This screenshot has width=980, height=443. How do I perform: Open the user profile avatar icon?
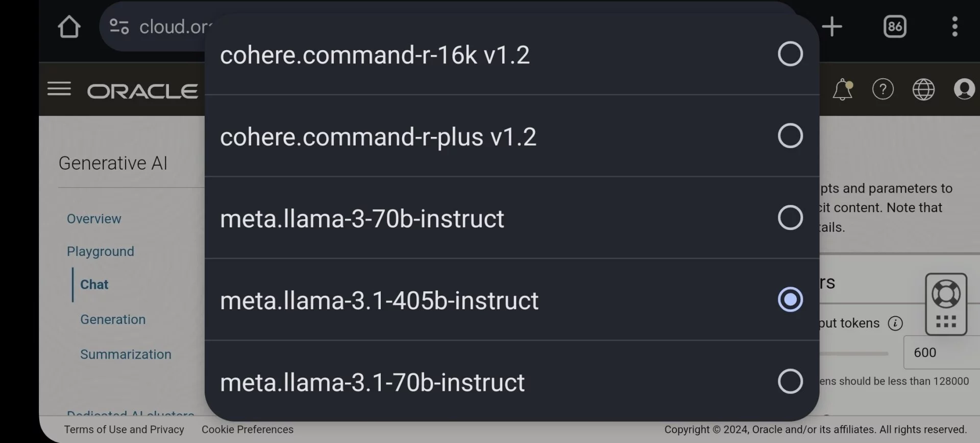click(x=964, y=89)
